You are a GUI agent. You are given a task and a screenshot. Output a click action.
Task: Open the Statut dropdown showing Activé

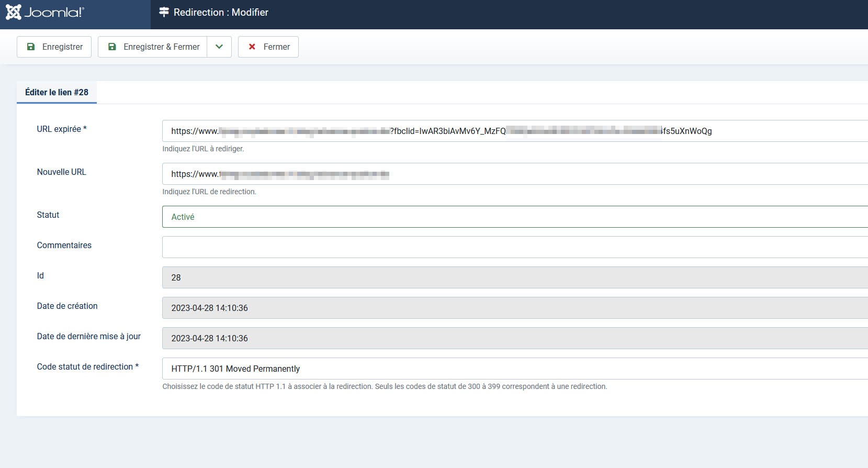(515, 217)
